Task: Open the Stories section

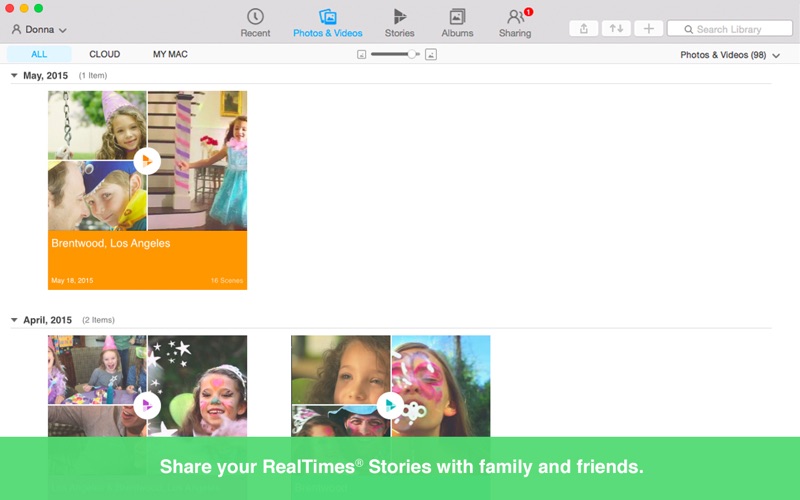Action: coord(399,22)
